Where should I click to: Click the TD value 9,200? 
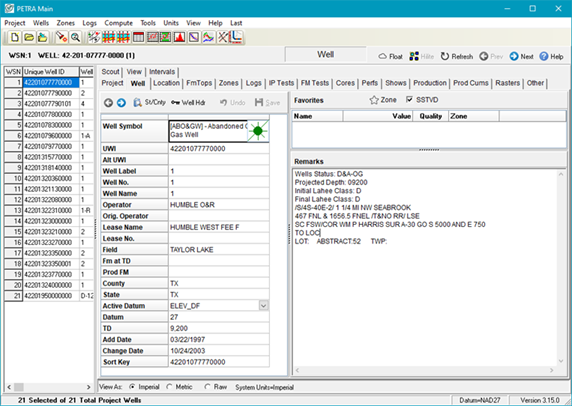pyautogui.click(x=219, y=328)
